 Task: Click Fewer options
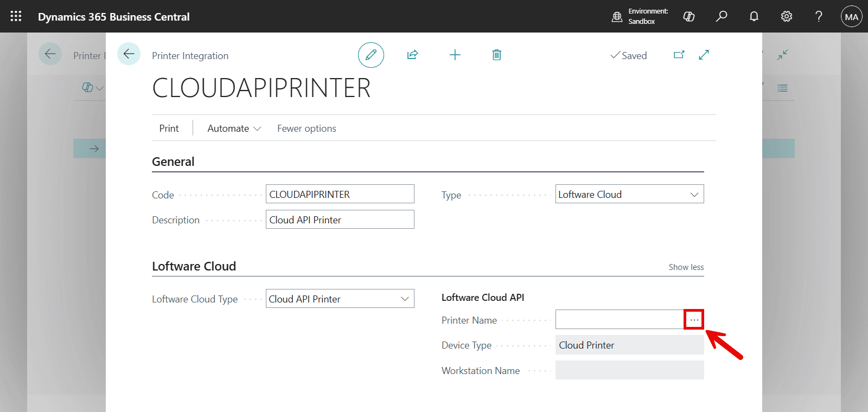307,128
